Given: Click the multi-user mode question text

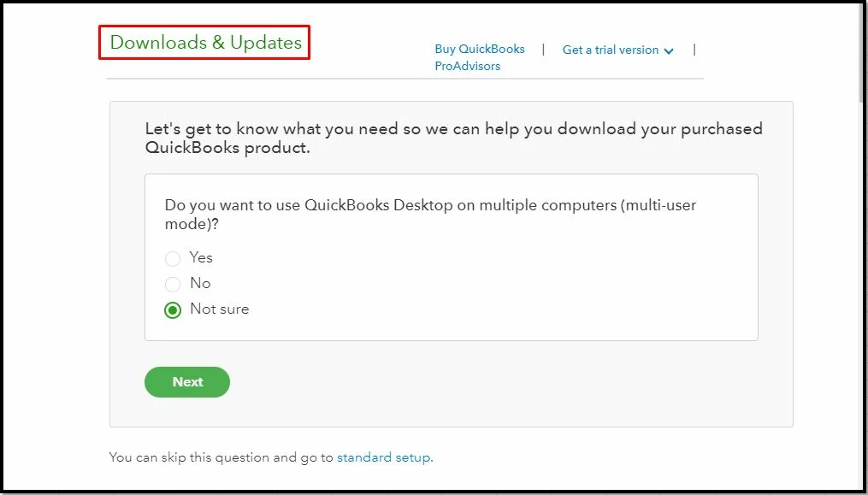Looking at the screenshot, I should point(430,215).
